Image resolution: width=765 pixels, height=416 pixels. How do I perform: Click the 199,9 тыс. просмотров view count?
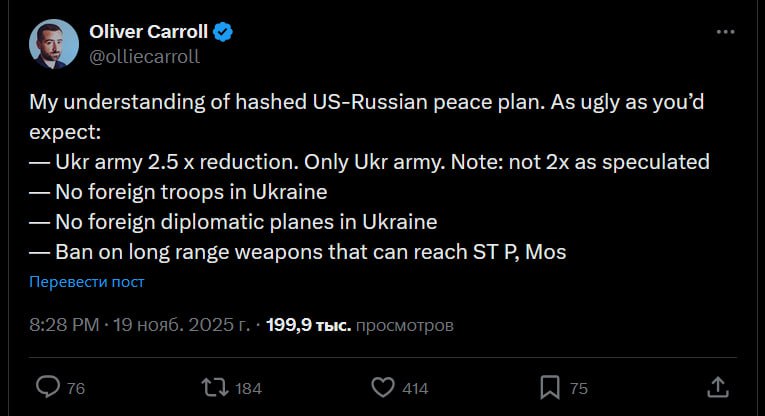(x=360, y=326)
